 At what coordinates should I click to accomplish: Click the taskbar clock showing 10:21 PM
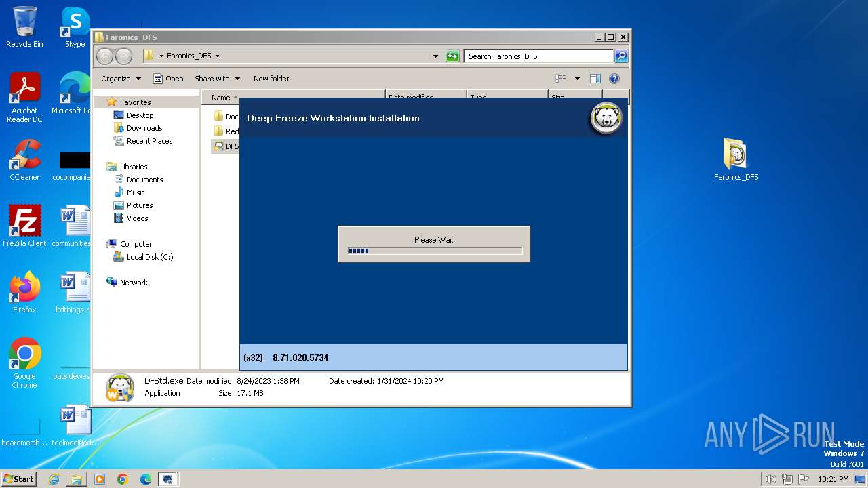(833, 479)
